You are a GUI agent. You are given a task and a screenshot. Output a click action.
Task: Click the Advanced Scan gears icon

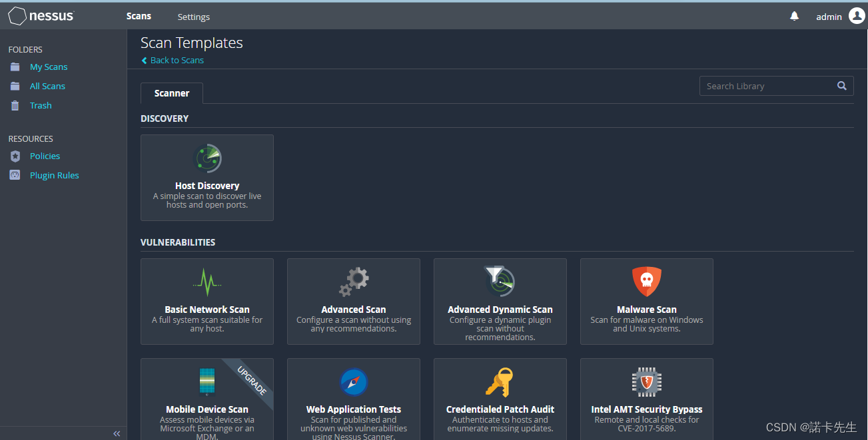coord(354,282)
